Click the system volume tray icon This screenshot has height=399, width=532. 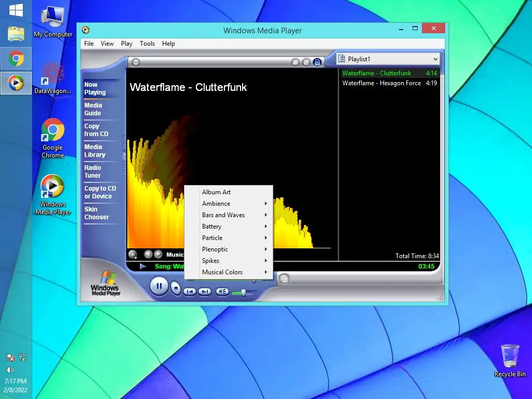pyautogui.click(x=10, y=370)
